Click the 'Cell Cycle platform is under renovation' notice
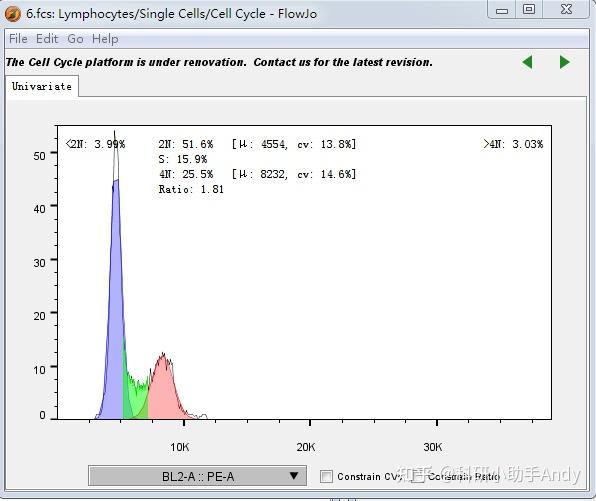This screenshot has height=501, width=596. pos(219,62)
